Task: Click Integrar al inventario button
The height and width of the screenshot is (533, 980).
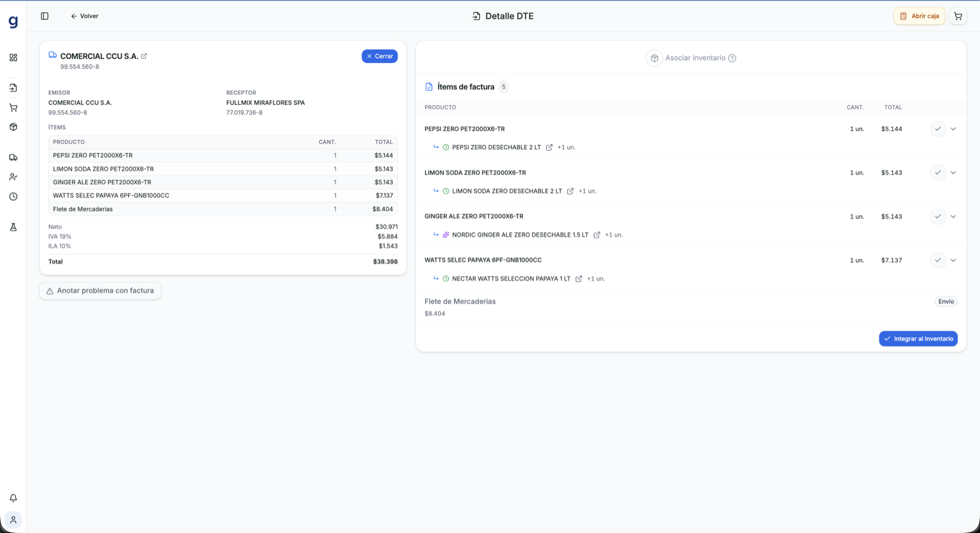Action: coord(918,339)
